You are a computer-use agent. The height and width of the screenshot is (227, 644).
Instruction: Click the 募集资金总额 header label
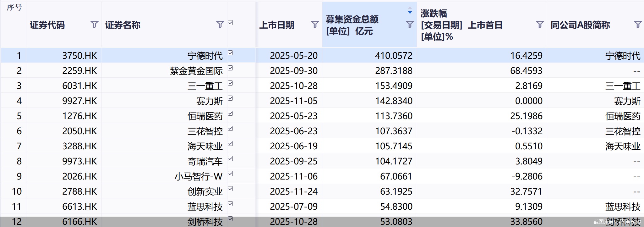click(x=352, y=25)
